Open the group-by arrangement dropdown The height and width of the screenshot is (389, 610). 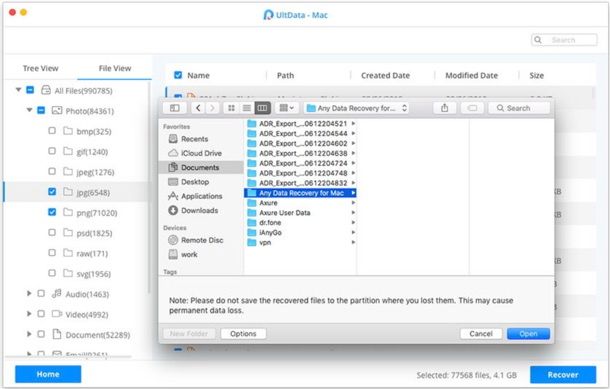click(286, 108)
